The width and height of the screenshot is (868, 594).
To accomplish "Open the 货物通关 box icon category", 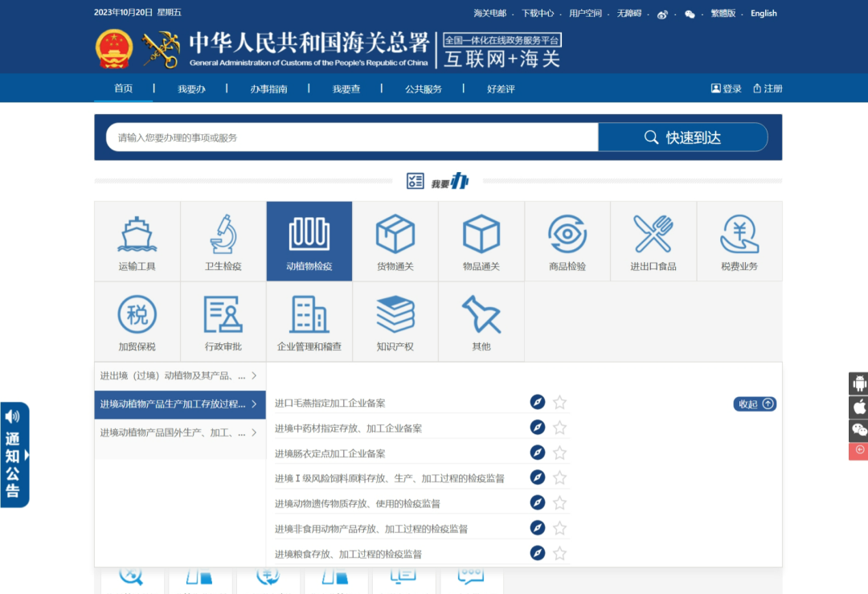I will point(395,240).
